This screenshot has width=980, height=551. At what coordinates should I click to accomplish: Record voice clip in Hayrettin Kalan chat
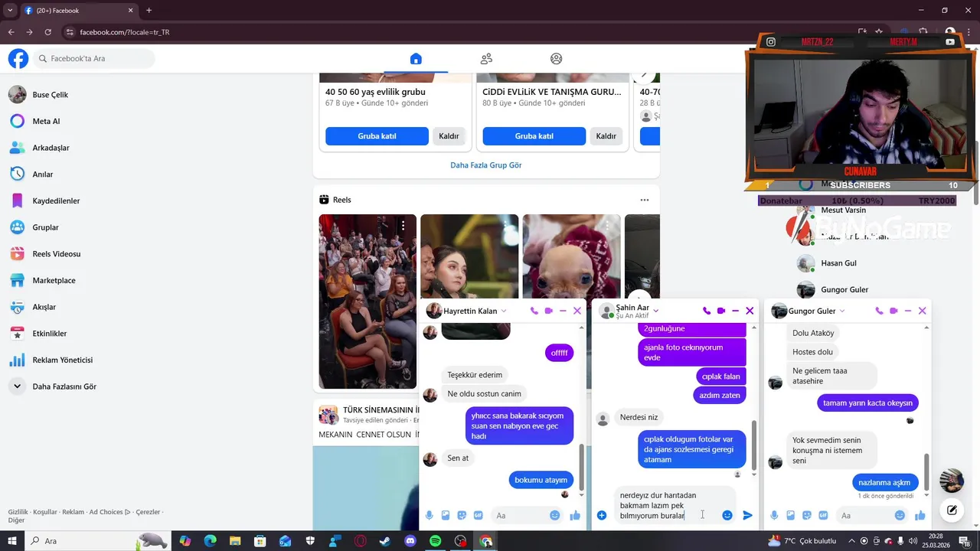[x=430, y=516]
